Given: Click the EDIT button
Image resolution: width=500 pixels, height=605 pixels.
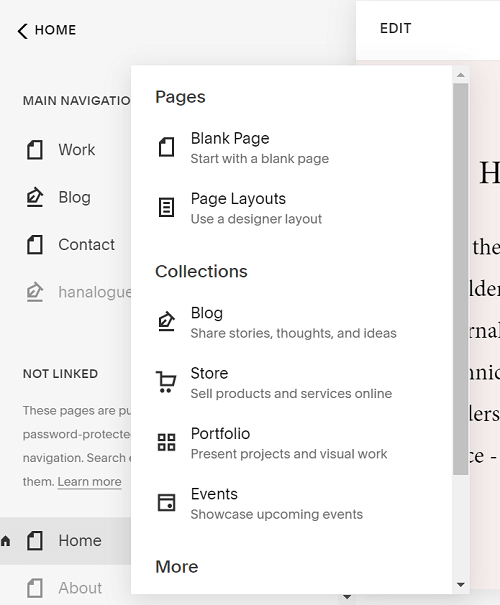Looking at the screenshot, I should (x=395, y=29).
